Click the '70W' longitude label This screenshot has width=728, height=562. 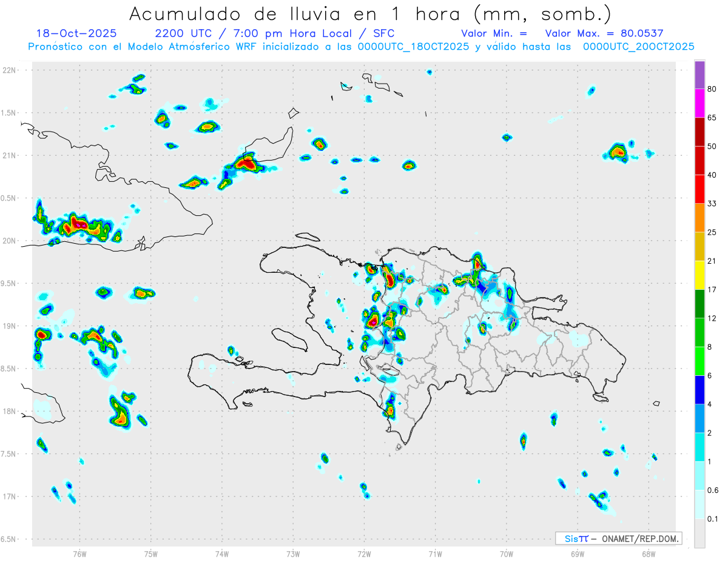(x=507, y=554)
